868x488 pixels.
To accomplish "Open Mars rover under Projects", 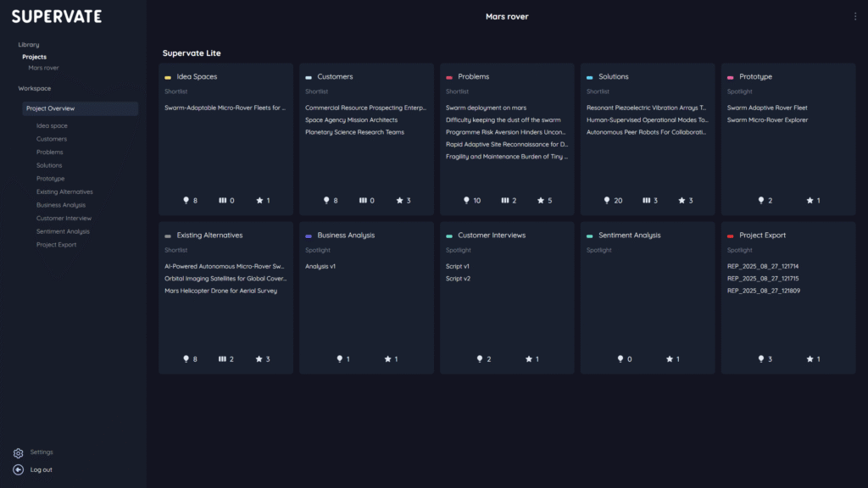I will (x=43, y=68).
